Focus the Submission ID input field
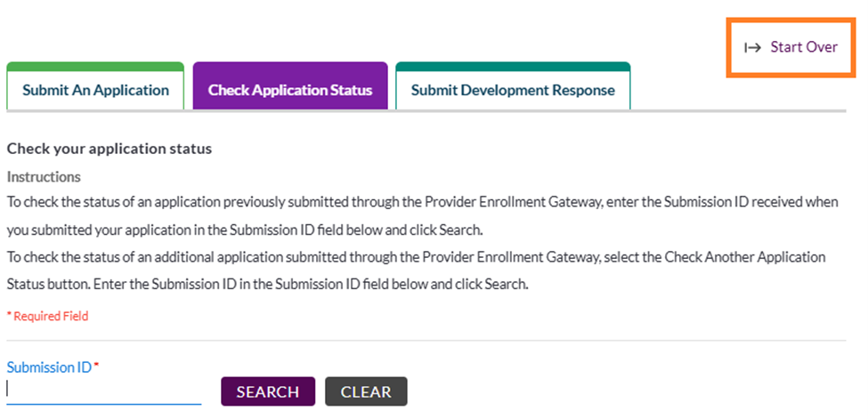The image size is (868, 419). click(104, 391)
